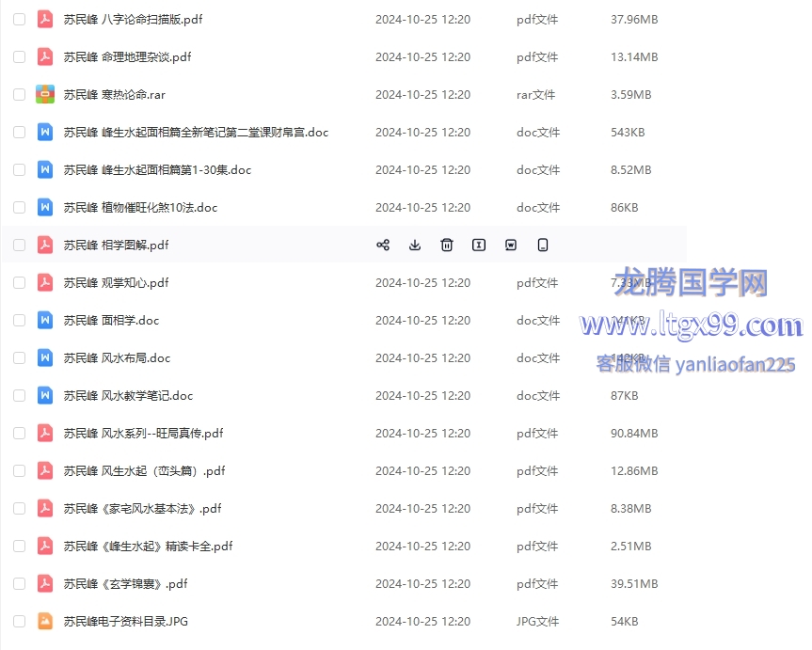The width and height of the screenshot is (812, 650).
Task: Open file name 苏民峰 观掌知心.pdf
Action: [x=116, y=283]
